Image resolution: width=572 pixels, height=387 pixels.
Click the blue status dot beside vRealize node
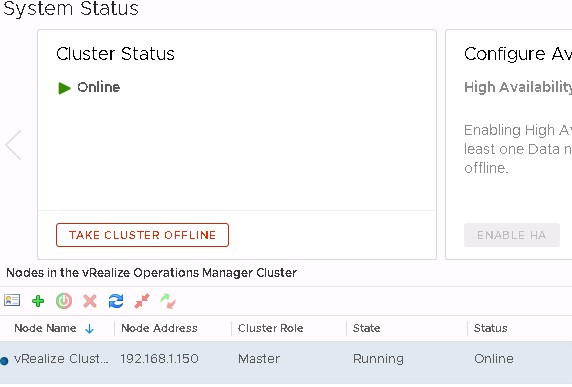(4, 361)
